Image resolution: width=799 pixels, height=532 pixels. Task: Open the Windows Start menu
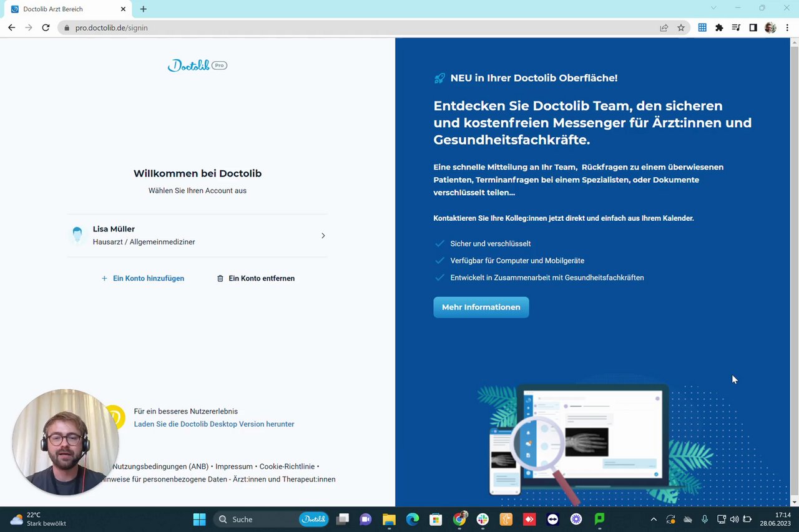(x=199, y=519)
